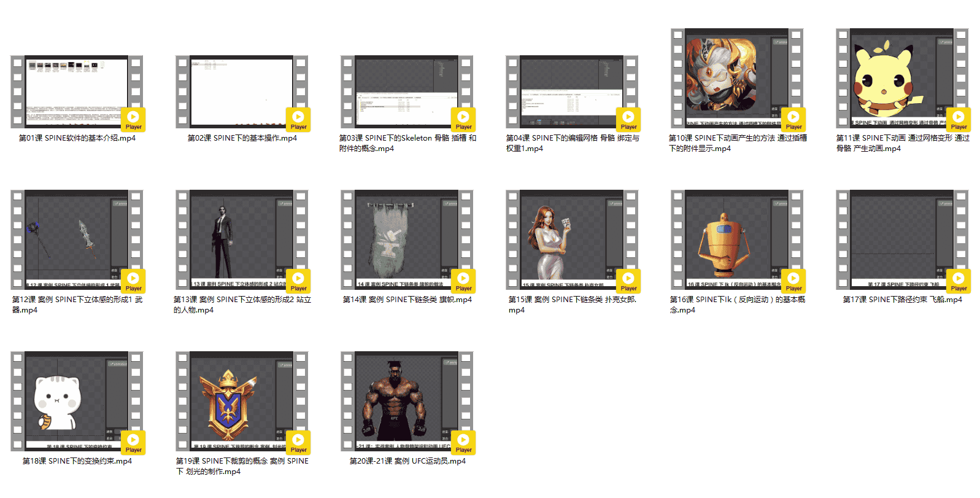Screen dimensions: 980x498
Task: Click the filename starting "第10课 SPINE下动画产生的方法"
Action: (738, 143)
